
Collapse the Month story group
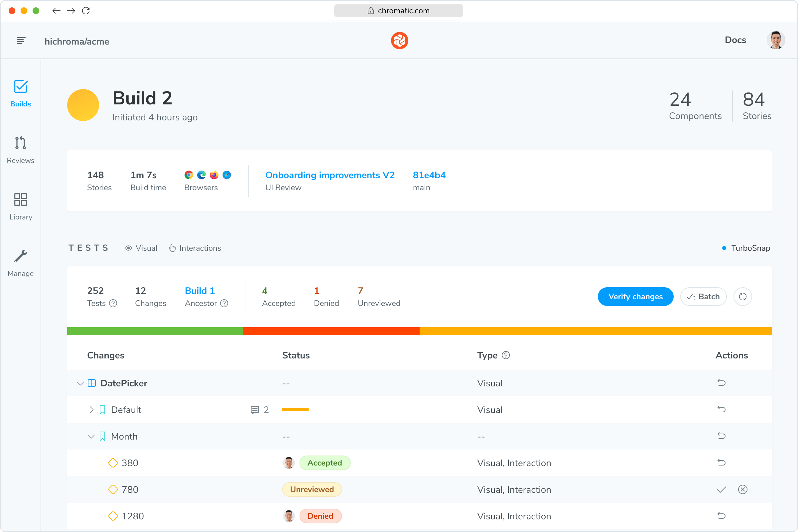91,436
